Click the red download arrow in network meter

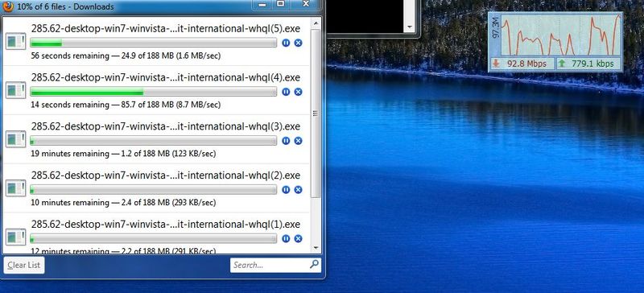pyautogui.click(x=496, y=64)
